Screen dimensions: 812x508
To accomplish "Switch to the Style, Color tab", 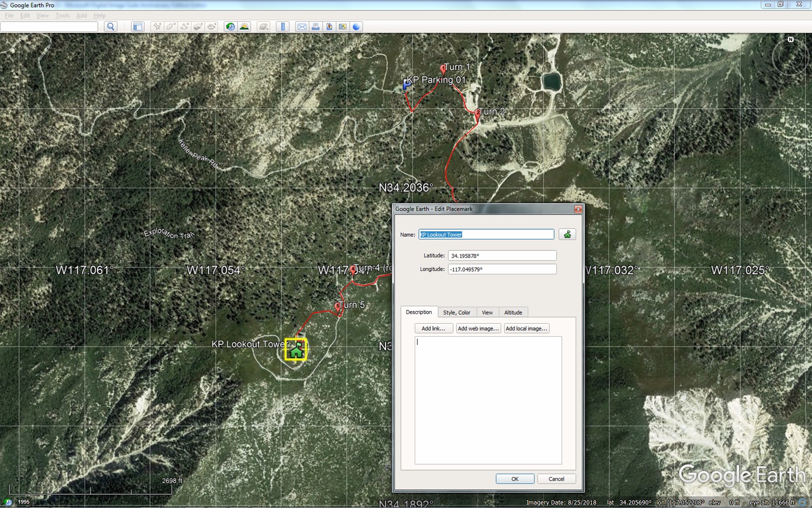I will pyautogui.click(x=456, y=312).
